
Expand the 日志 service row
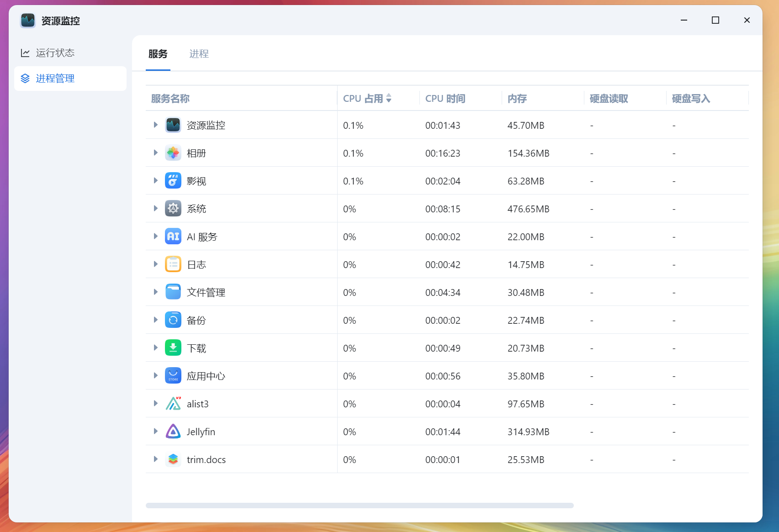click(x=156, y=264)
